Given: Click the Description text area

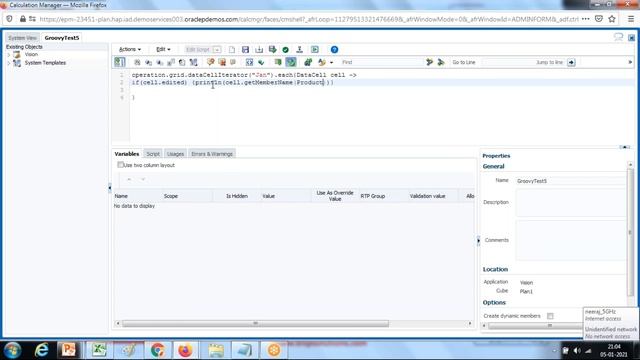Looking at the screenshot, I should (x=571, y=203).
